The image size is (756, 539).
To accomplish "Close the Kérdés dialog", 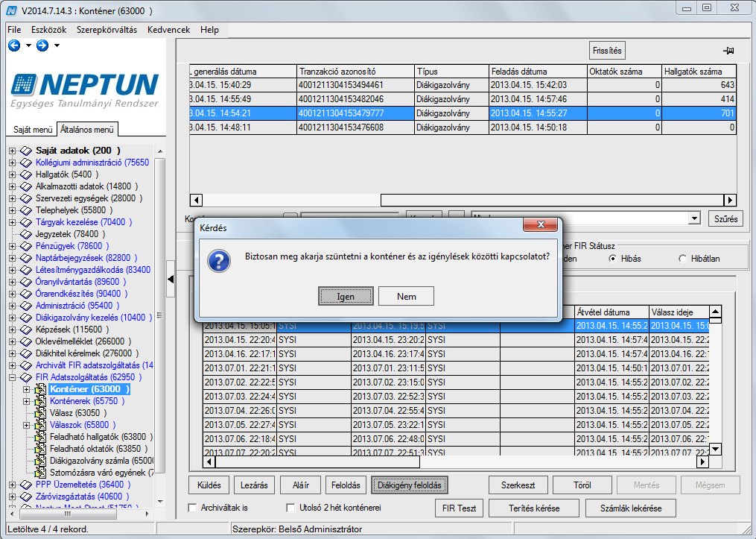I will (x=540, y=224).
